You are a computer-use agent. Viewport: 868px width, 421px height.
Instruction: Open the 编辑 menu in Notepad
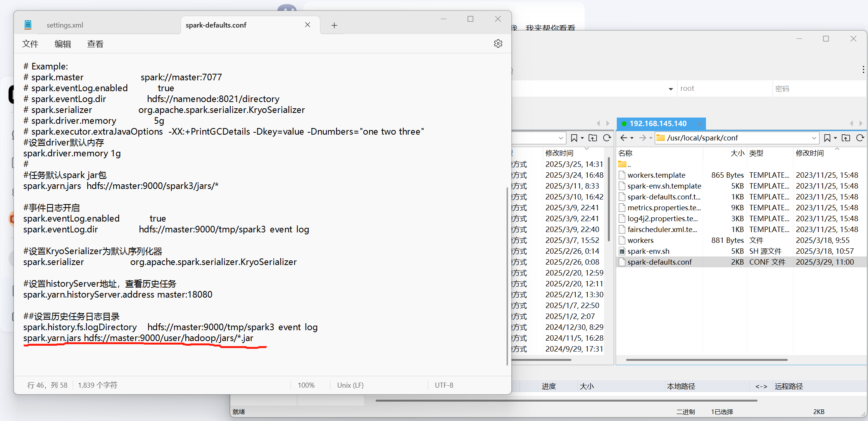63,43
